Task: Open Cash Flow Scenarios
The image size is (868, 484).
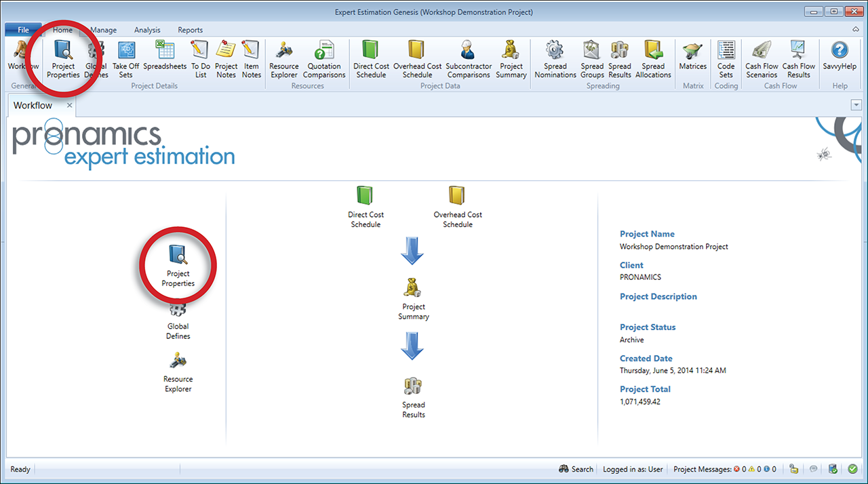Action: [762, 58]
